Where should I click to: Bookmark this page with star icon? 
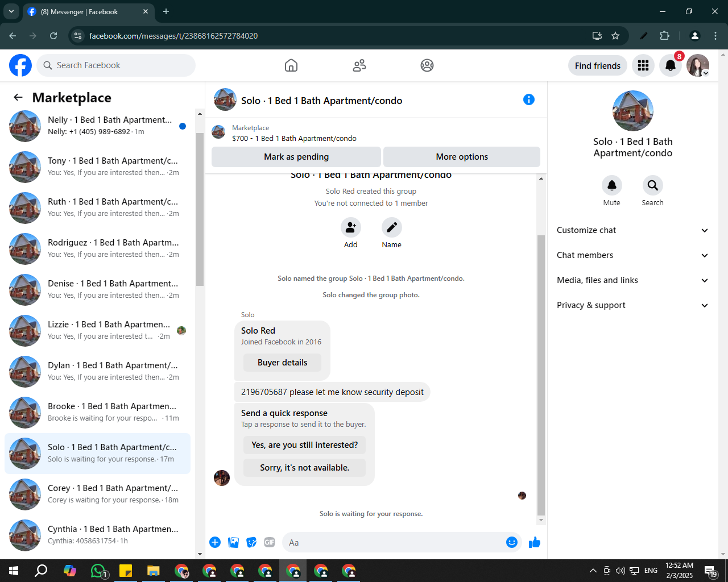click(x=615, y=36)
